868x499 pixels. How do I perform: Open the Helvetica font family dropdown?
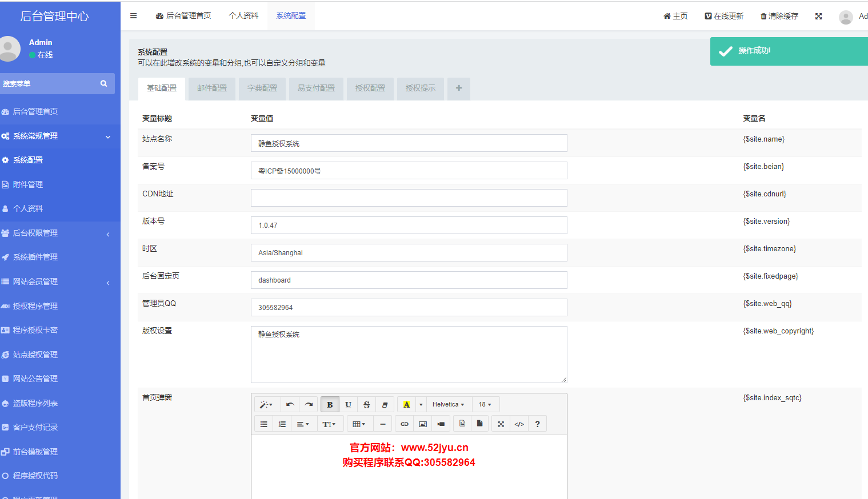pyautogui.click(x=448, y=405)
